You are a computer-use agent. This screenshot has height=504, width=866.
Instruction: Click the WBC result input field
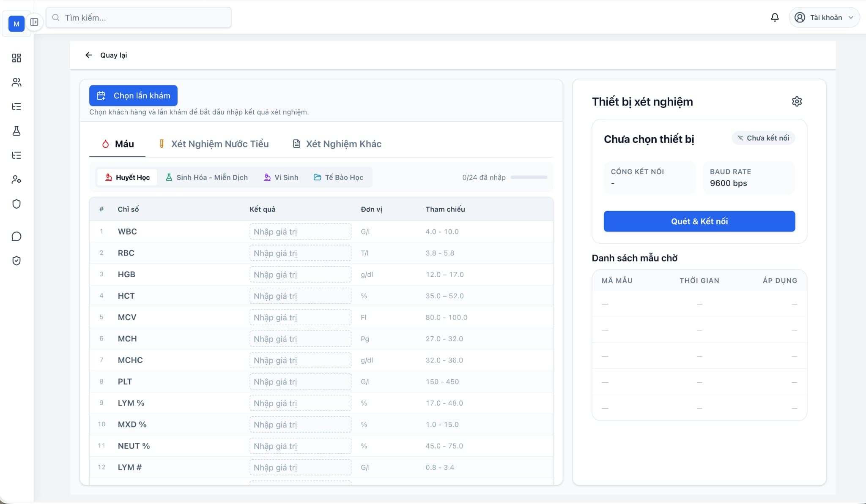click(300, 232)
